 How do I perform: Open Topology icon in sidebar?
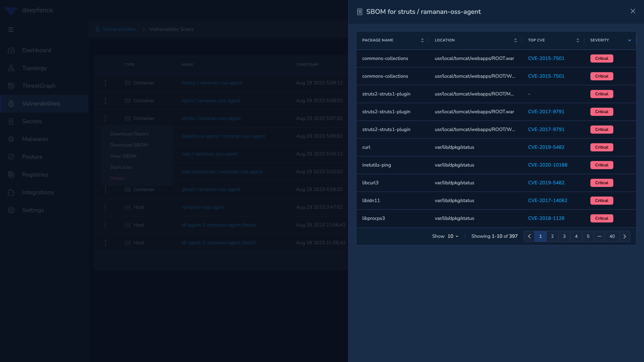coord(11,68)
